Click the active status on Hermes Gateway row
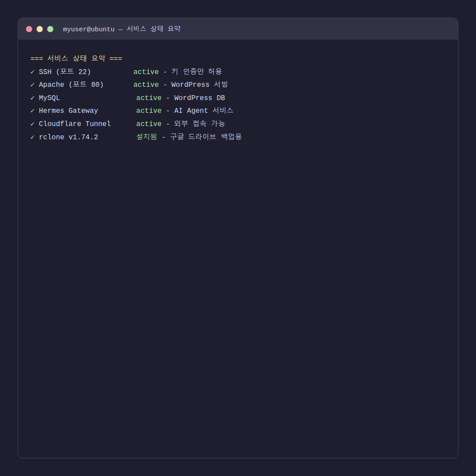The width and height of the screenshot is (476, 476). tap(149, 111)
